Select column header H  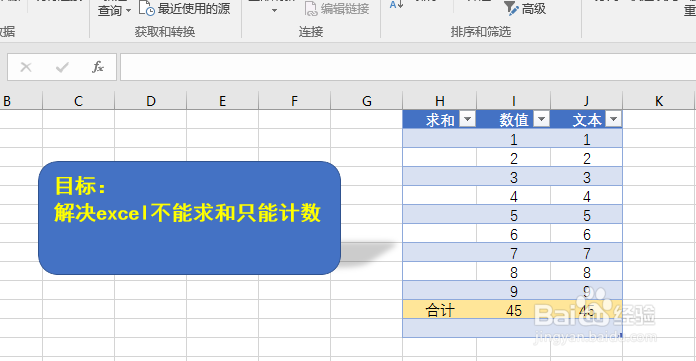click(x=439, y=101)
